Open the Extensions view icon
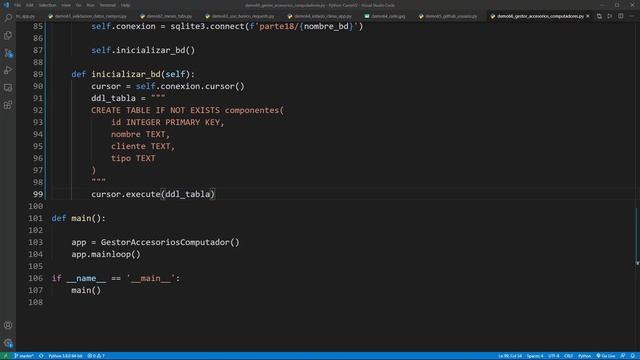This screenshot has width=640, height=360. pyautogui.click(x=8, y=105)
